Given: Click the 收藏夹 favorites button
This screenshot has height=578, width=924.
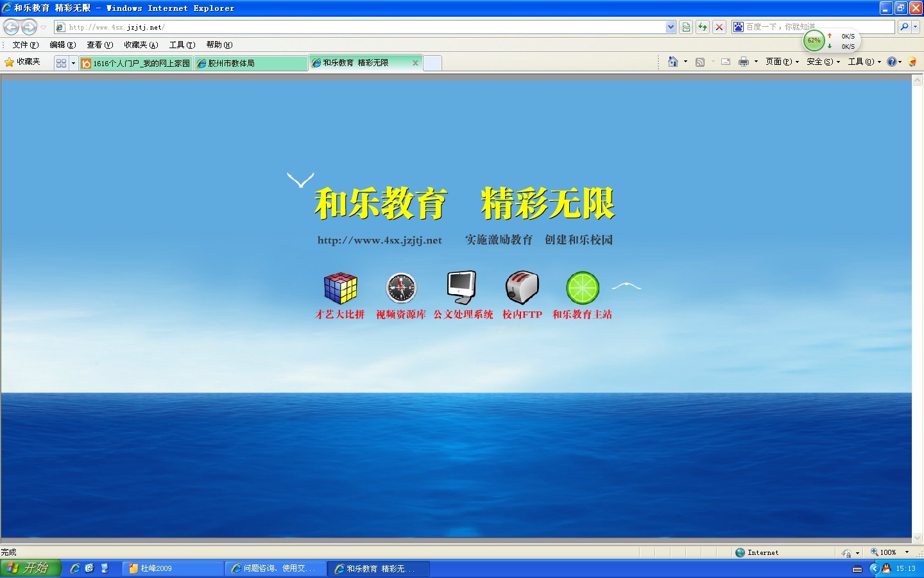Looking at the screenshot, I should point(22,62).
